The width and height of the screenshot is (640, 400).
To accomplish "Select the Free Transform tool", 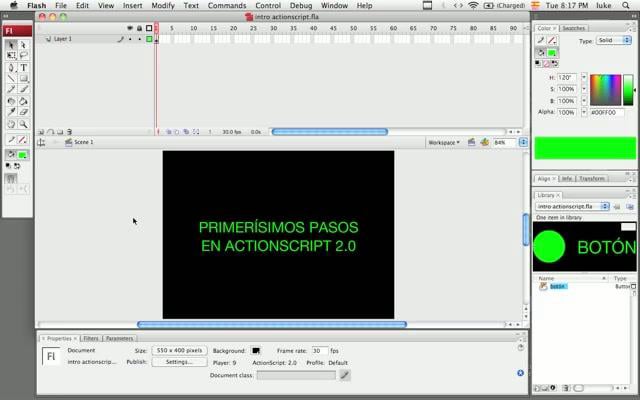I will pyautogui.click(x=11, y=55).
